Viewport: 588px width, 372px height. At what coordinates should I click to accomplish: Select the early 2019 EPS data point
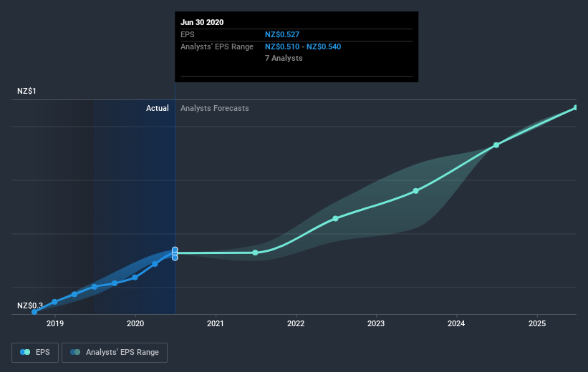click(x=54, y=302)
